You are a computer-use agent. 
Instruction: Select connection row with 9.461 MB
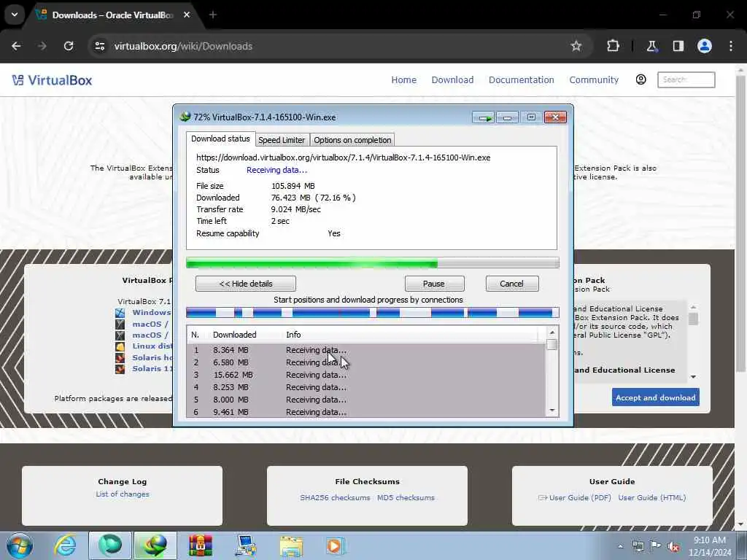[x=366, y=412]
